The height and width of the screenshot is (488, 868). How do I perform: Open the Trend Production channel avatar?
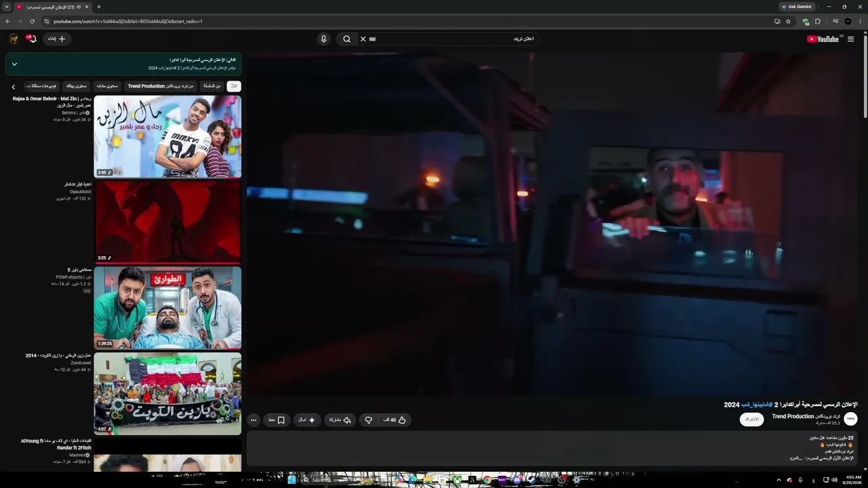[x=851, y=420]
